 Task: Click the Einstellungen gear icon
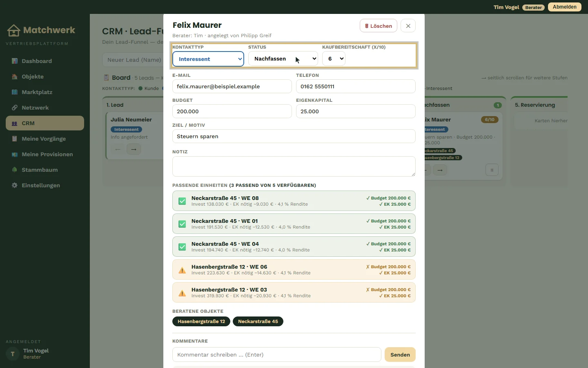[15, 185]
